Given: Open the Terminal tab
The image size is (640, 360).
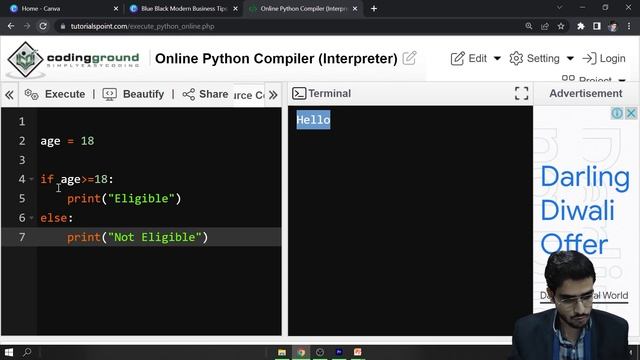Looking at the screenshot, I should [x=329, y=93].
